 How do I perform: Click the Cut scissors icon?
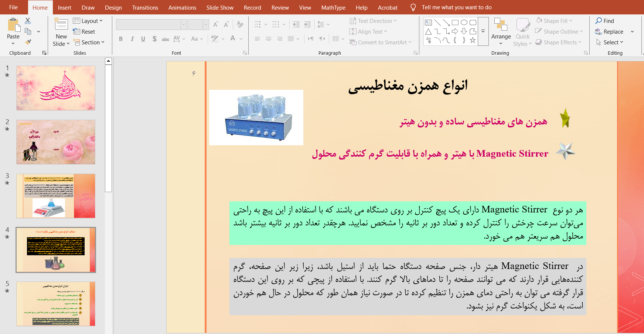[28, 21]
